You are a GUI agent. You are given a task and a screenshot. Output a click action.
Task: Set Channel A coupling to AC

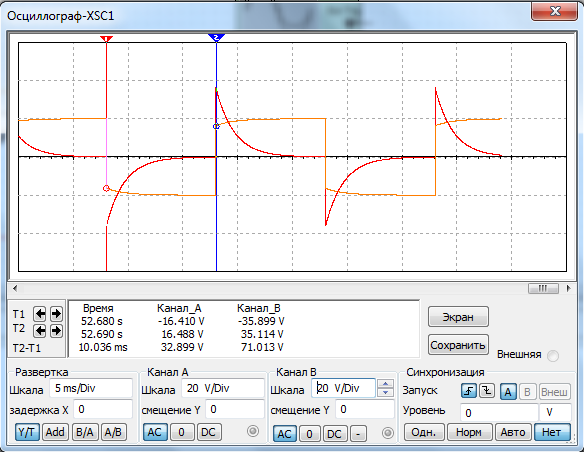tap(155, 432)
